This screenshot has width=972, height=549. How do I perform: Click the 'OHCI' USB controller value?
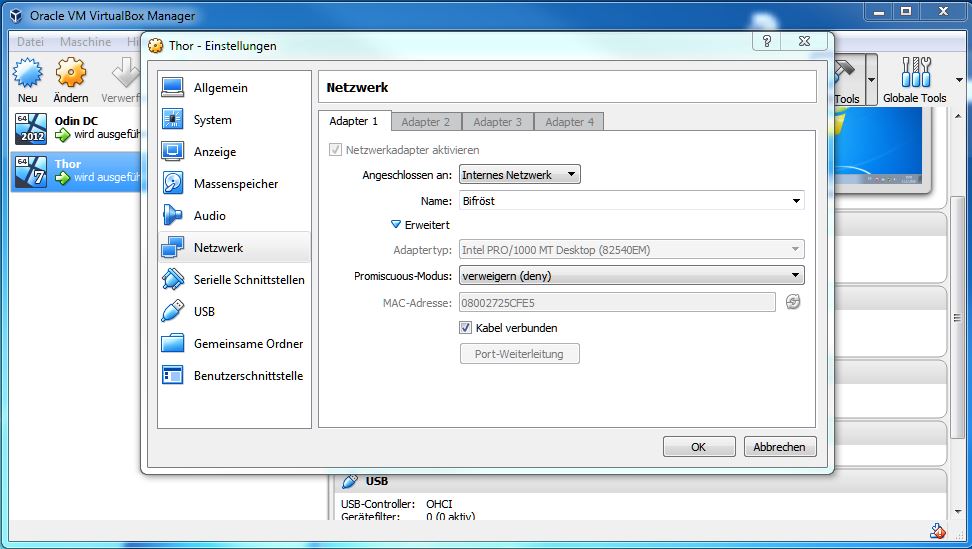[439, 504]
